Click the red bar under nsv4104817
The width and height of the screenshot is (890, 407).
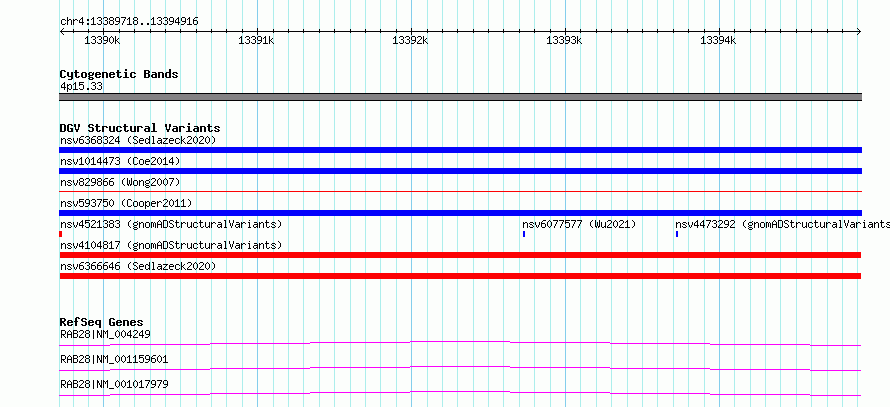pos(460,255)
